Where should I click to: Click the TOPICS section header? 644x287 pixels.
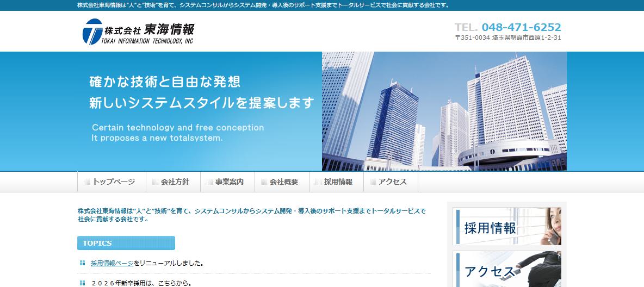click(x=126, y=243)
